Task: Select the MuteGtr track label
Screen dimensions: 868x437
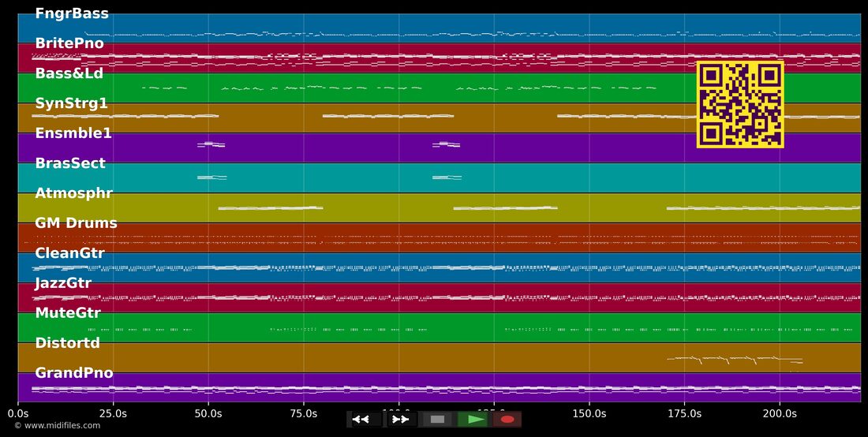Action: click(68, 313)
